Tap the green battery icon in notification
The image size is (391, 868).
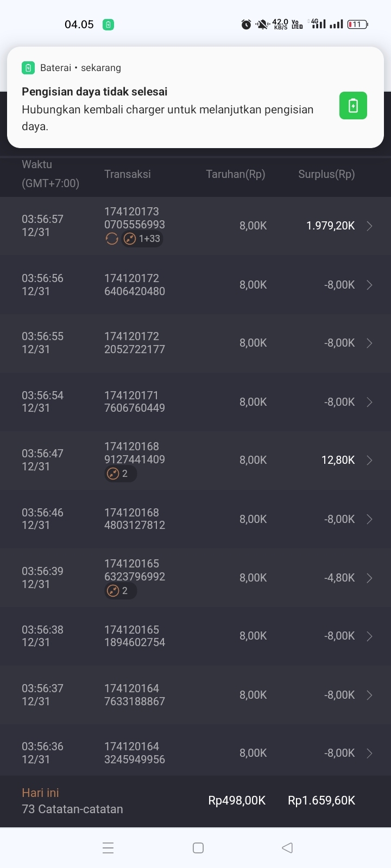tap(353, 105)
